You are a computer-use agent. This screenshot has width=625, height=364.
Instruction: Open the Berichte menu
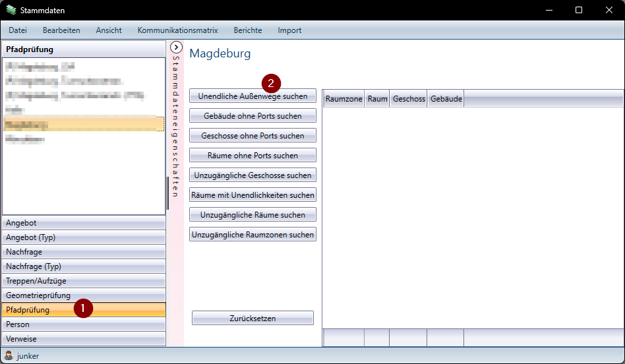247,30
